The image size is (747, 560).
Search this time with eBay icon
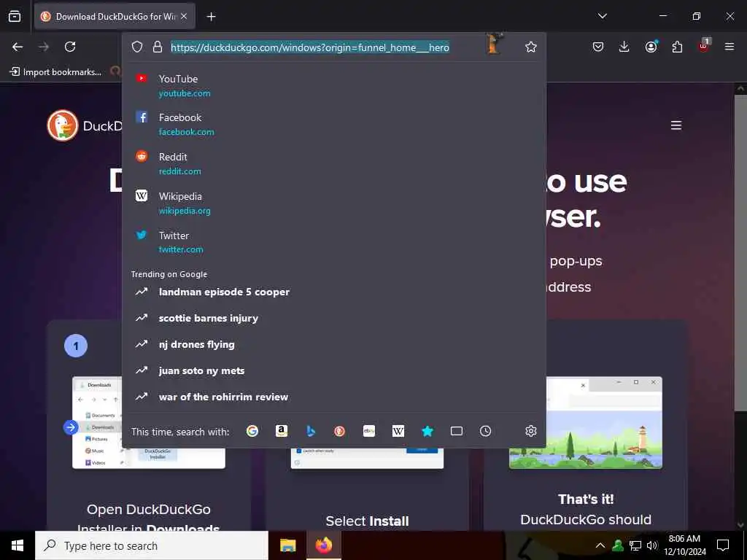tap(368, 431)
